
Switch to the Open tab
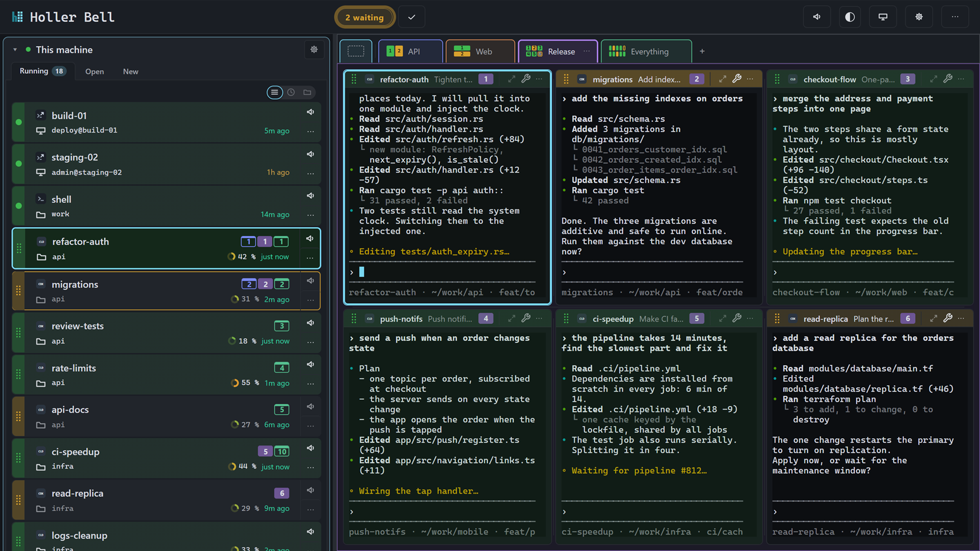coord(94,71)
